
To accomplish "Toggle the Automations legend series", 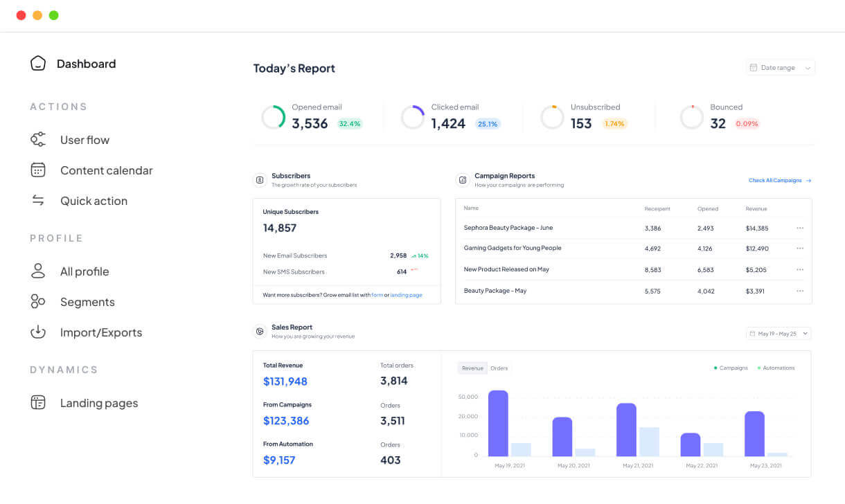I will [776, 368].
